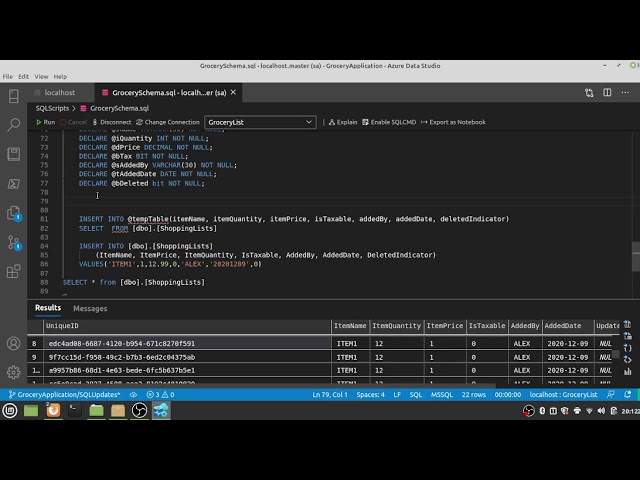Screen dimensions: 640x480
Task: Save results as Excel icon
Action: [x=627, y=336]
